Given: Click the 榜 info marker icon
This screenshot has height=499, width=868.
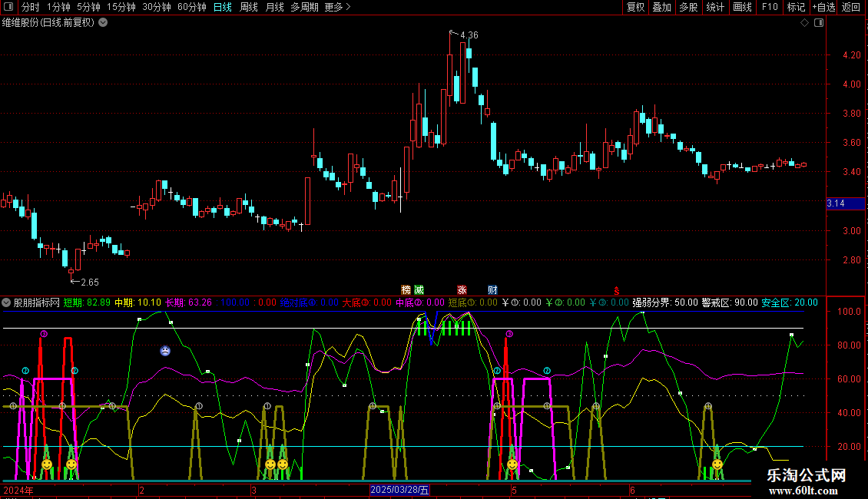Looking at the screenshot, I should pos(406,289).
